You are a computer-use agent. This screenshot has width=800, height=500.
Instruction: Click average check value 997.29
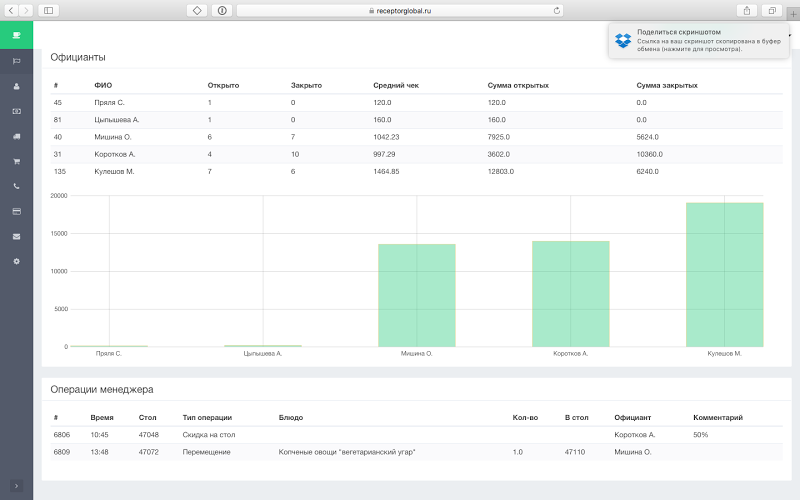click(x=384, y=154)
